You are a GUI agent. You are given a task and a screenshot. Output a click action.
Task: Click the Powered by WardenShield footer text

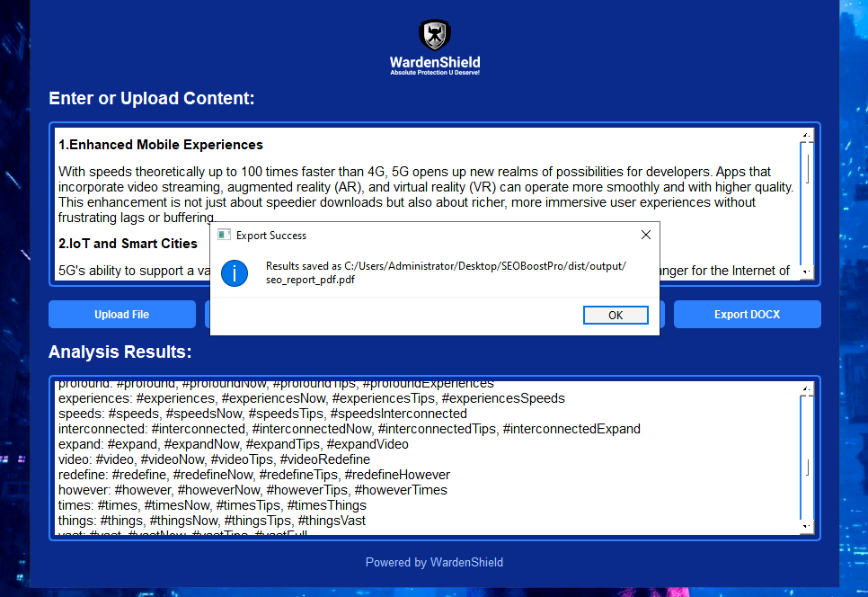tap(434, 562)
